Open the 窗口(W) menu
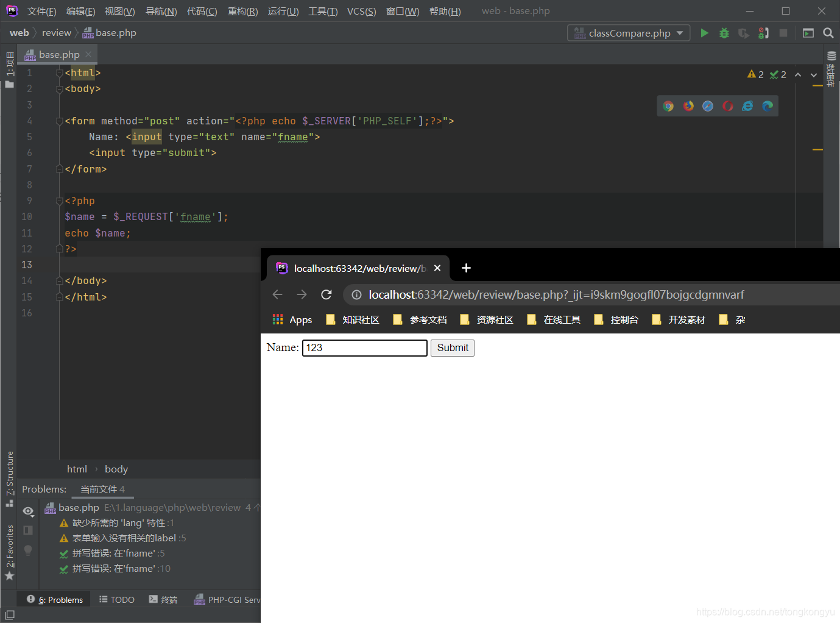Screen dimensions: 840x623 [403, 12]
